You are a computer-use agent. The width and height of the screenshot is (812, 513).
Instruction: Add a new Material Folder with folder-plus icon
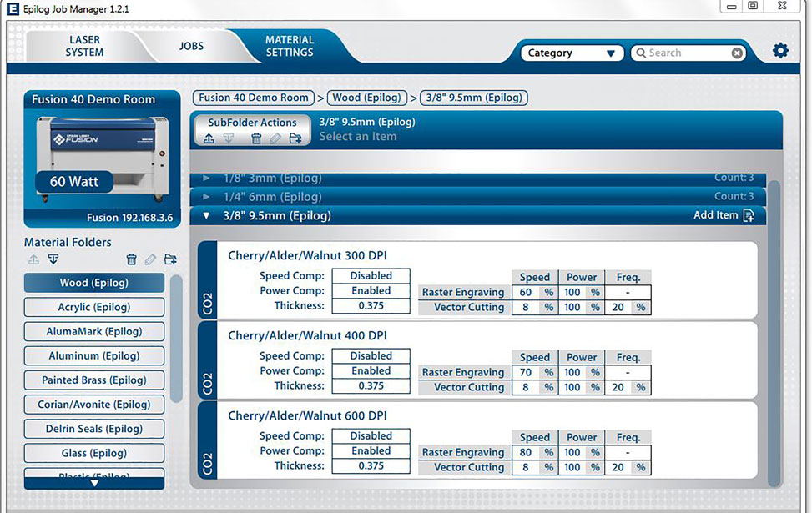[170, 259]
